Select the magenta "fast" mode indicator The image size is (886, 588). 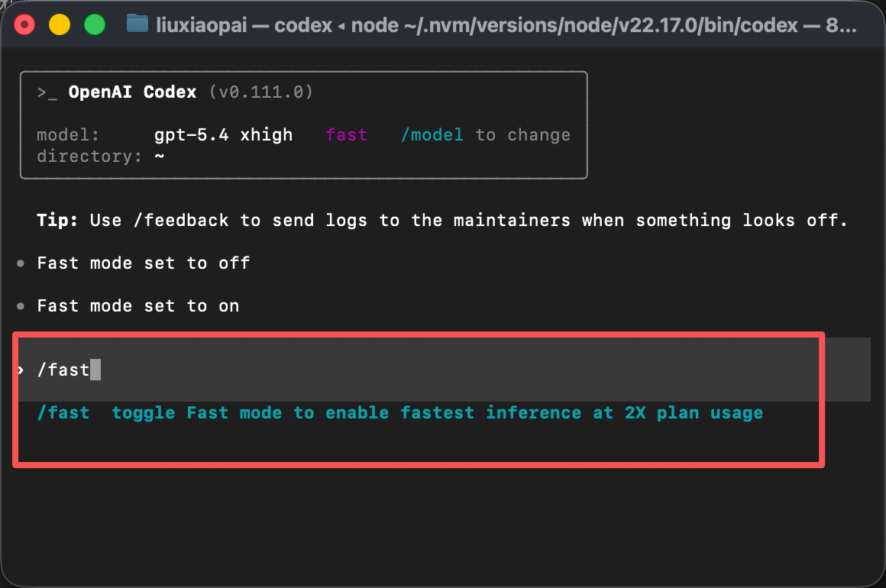point(347,135)
